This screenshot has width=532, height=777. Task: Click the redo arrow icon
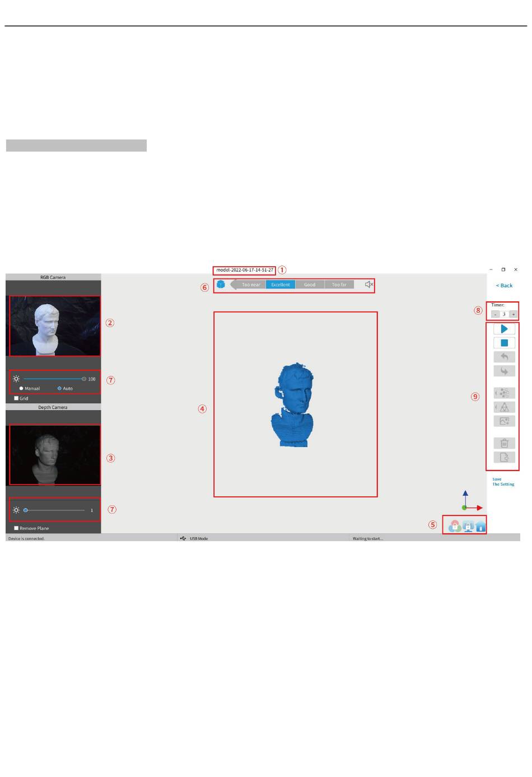click(x=504, y=371)
